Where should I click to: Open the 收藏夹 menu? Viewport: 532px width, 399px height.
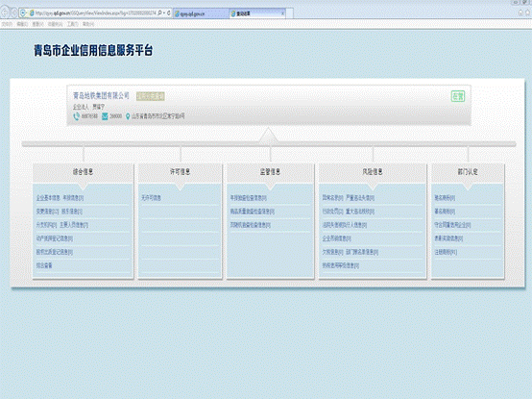pos(55,24)
